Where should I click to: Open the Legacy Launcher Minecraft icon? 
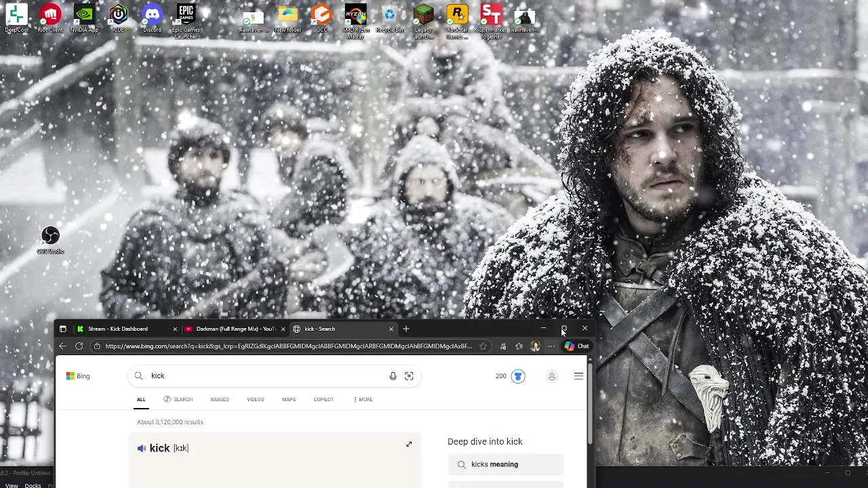coord(423,22)
